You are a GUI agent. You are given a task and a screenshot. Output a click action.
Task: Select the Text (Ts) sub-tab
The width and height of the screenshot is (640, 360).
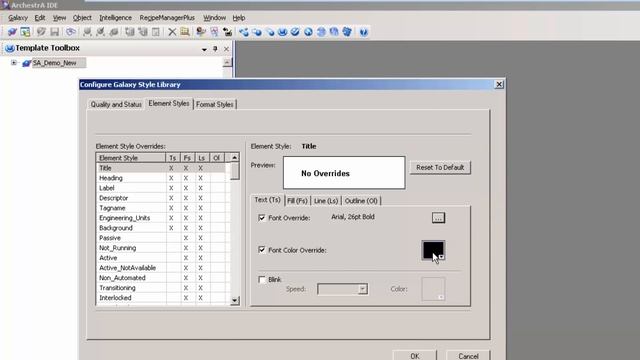click(x=267, y=200)
